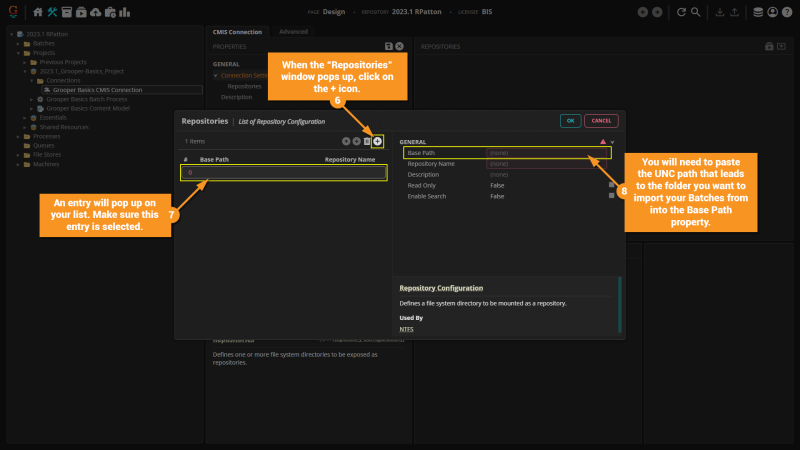Save the CMIS Connection properties
This screenshot has width=800, height=450.
coord(389,46)
